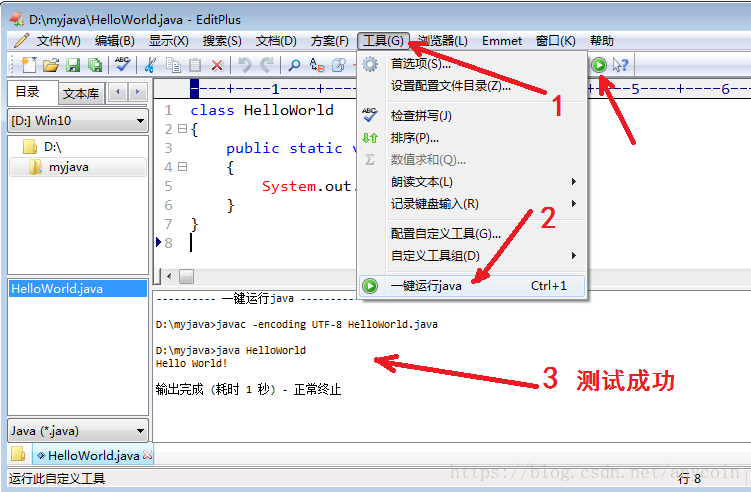Choose 首选项(S)... from Tools menu

coord(473,64)
